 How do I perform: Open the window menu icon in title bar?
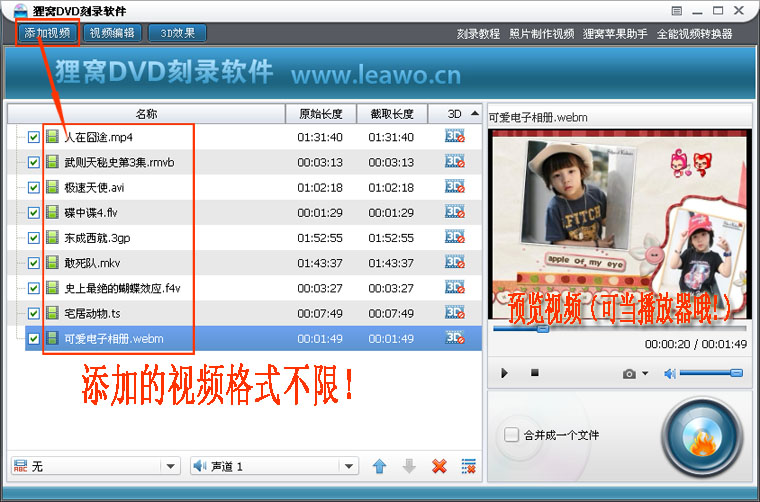[x=677, y=11]
